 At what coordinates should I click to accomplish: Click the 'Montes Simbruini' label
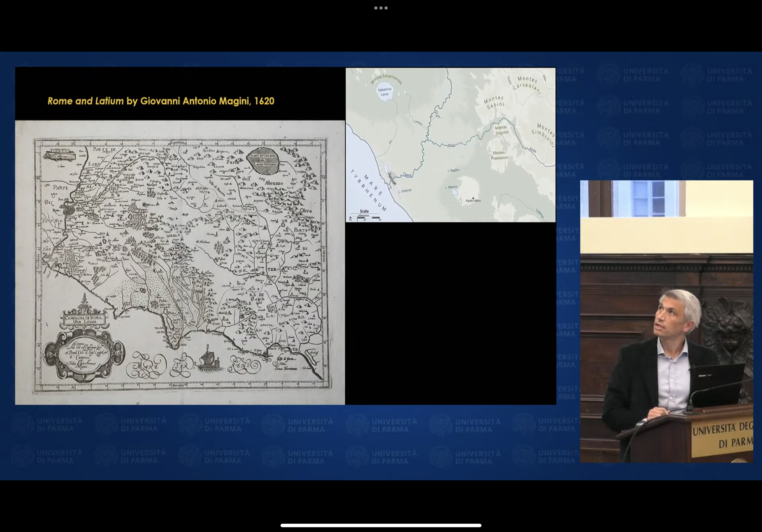coord(543,135)
